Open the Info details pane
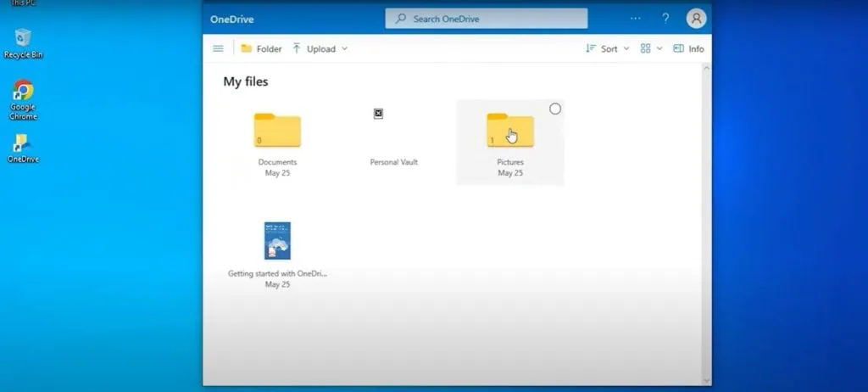Image resolution: width=868 pixels, height=392 pixels. click(x=688, y=49)
